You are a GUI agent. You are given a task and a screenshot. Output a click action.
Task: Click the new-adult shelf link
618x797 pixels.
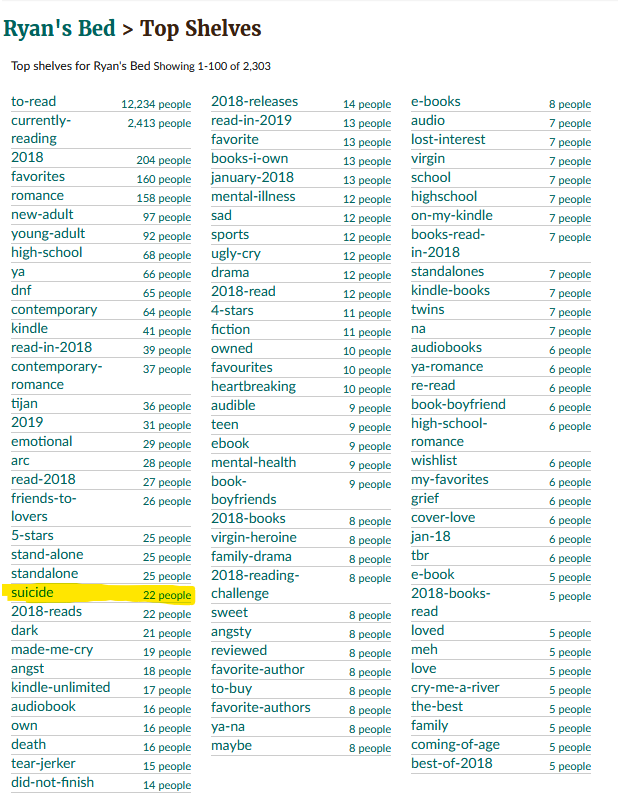point(42,215)
